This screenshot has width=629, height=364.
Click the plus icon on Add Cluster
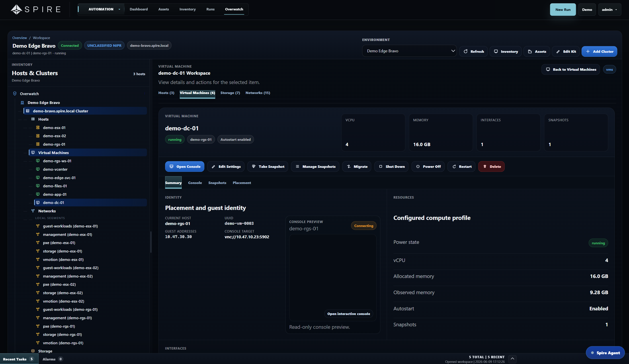tap(588, 51)
